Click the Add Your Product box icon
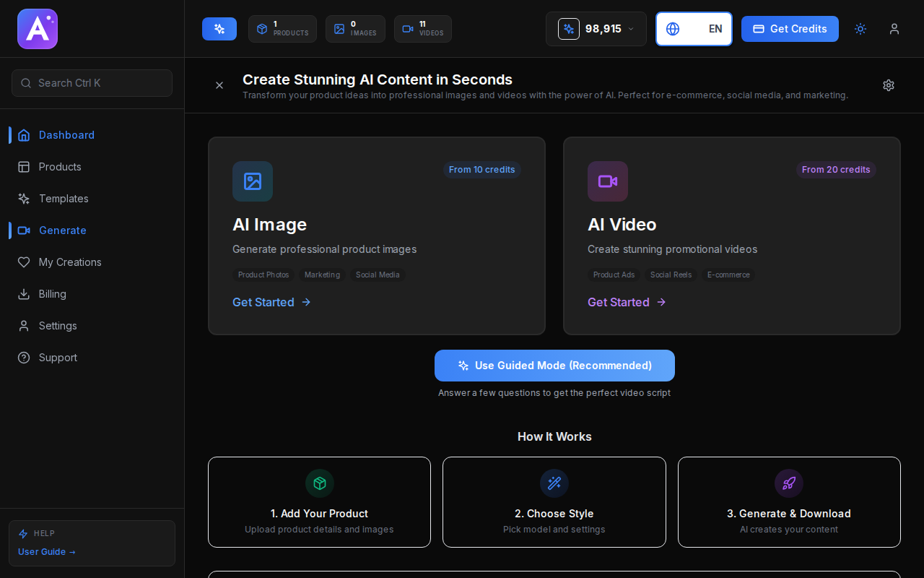 [x=319, y=483]
